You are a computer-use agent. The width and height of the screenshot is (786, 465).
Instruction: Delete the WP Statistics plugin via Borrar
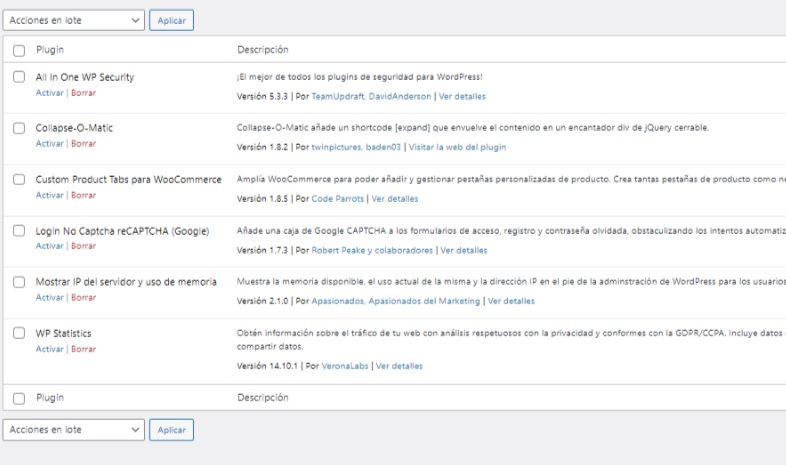[x=83, y=349]
